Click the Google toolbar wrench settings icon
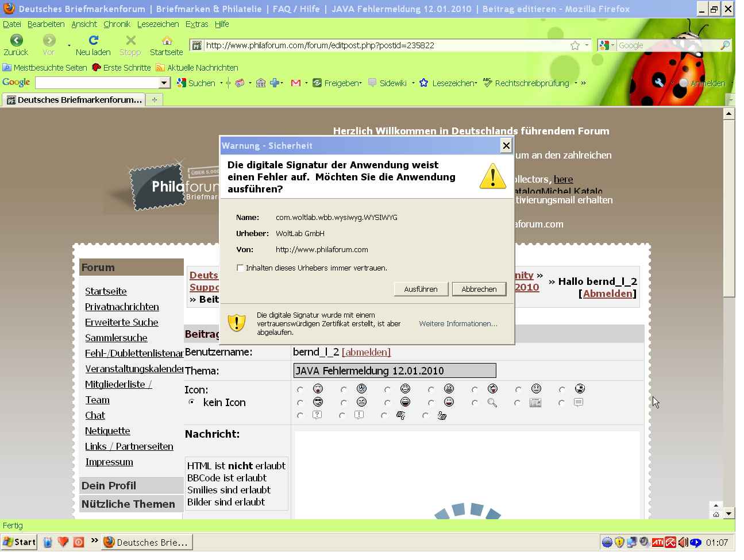 tap(659, 83)
